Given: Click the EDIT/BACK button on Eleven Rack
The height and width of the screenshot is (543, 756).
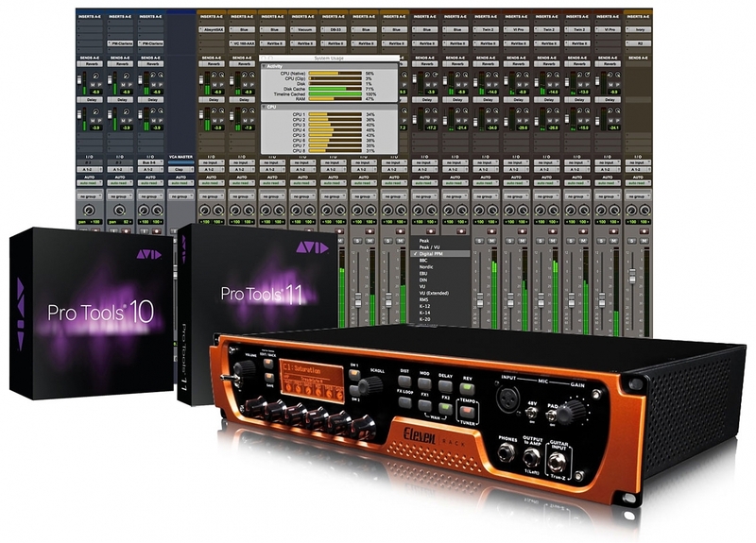Looking at the screenshot, I should (x=268, y=363).
